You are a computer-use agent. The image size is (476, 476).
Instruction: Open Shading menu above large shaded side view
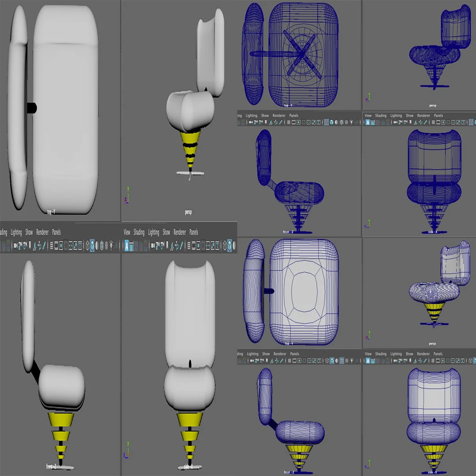[x=139, y=232]
